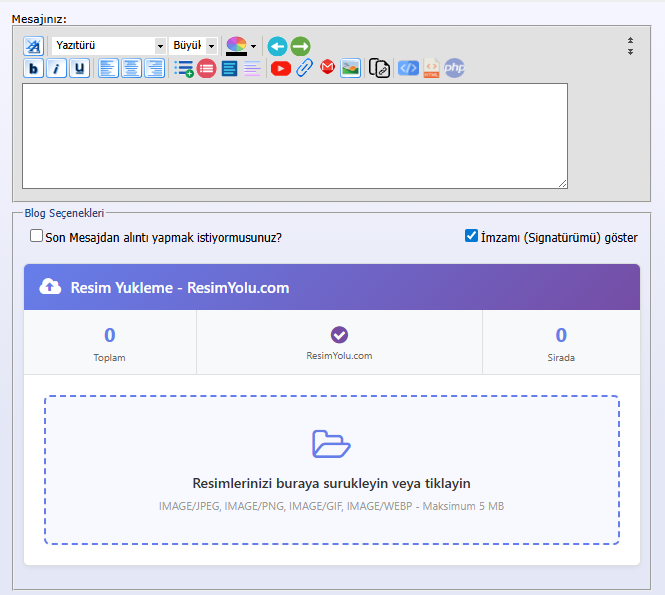Insert an image using picture icon
This screenshot has width=665, height=595.
tap(350, 69)
